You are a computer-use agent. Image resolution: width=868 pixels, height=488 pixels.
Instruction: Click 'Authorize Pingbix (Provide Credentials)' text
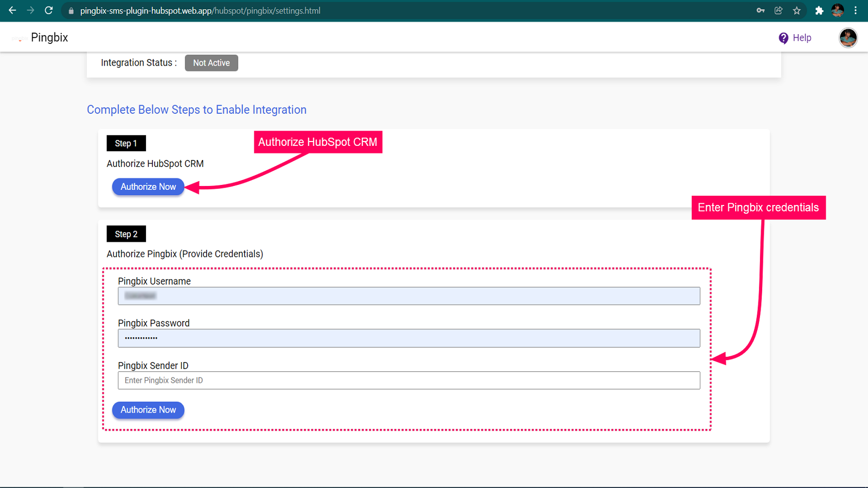pos(185,254)
